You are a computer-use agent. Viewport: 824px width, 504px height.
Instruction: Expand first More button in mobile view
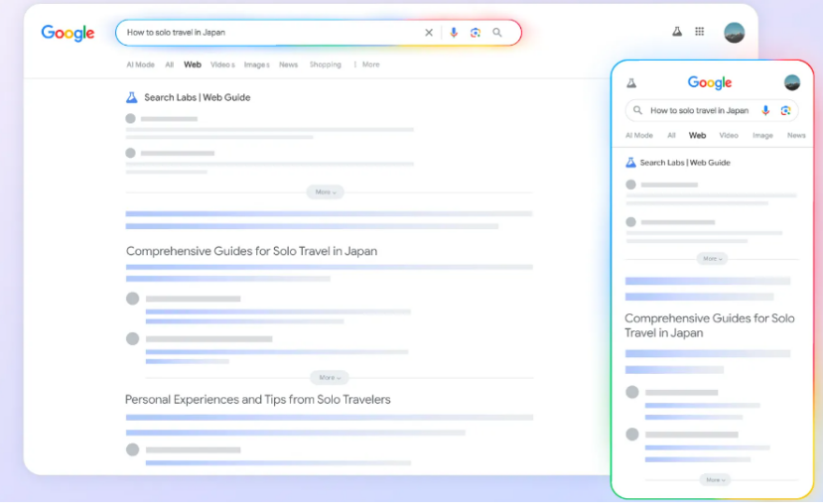point(712,259)
